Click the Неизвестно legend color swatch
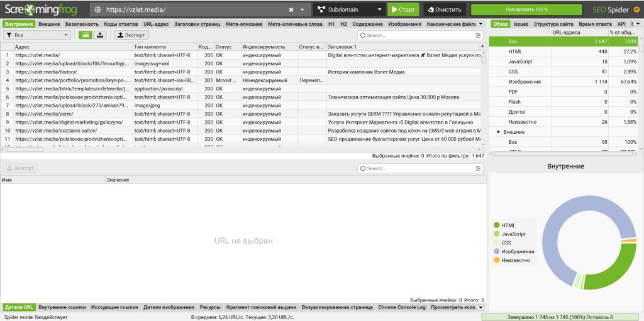 pos(497,260)
